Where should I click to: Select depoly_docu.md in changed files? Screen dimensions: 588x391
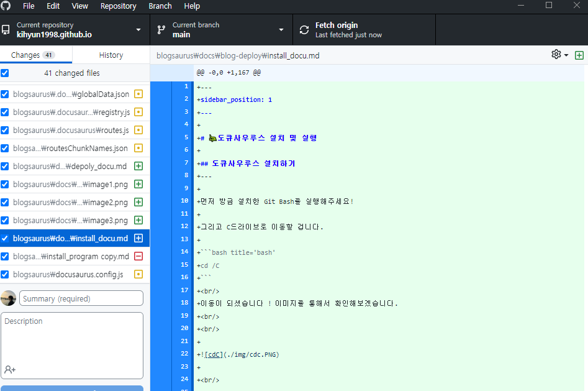[x=75, y=166]
